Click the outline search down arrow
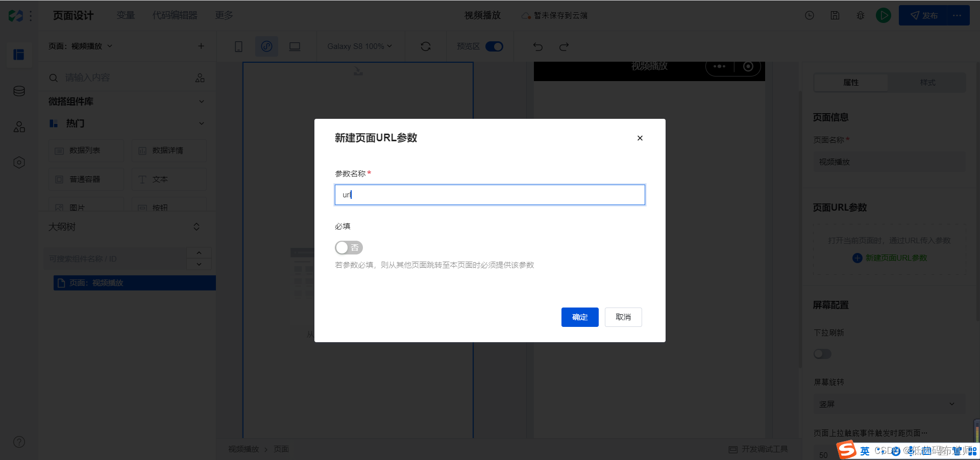The height and width of the screenshot is (460, 980). click(199, 264)
